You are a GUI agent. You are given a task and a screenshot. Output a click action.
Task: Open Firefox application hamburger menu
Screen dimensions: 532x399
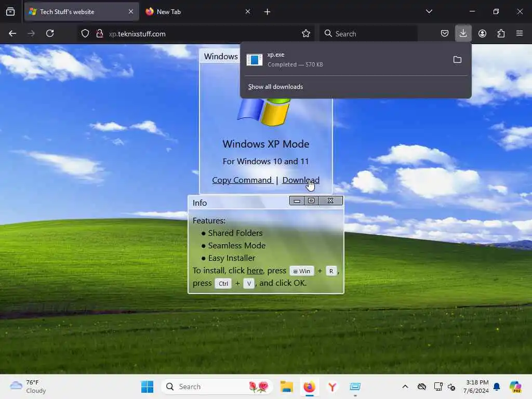pos(520,34)
